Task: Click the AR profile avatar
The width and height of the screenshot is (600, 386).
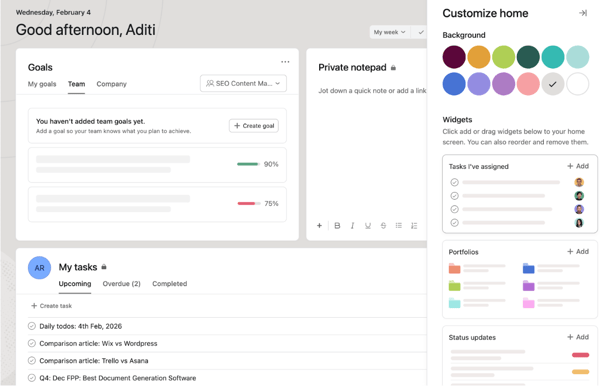Action: click(39, 268)
